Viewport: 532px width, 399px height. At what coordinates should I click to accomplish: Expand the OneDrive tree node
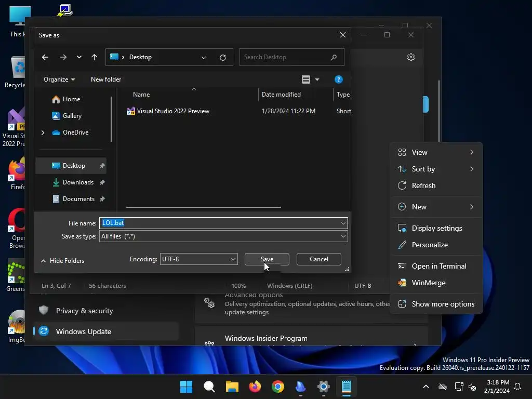tap(43, 132)
